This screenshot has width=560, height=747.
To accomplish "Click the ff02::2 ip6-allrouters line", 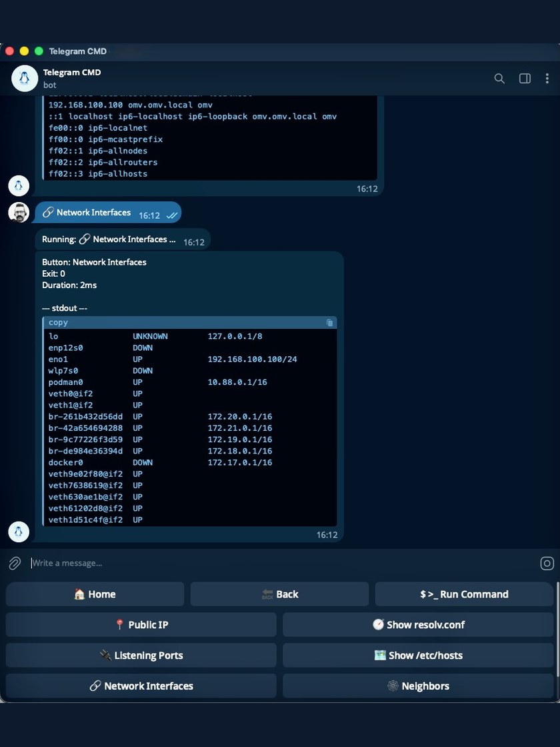I will point(103,163).
